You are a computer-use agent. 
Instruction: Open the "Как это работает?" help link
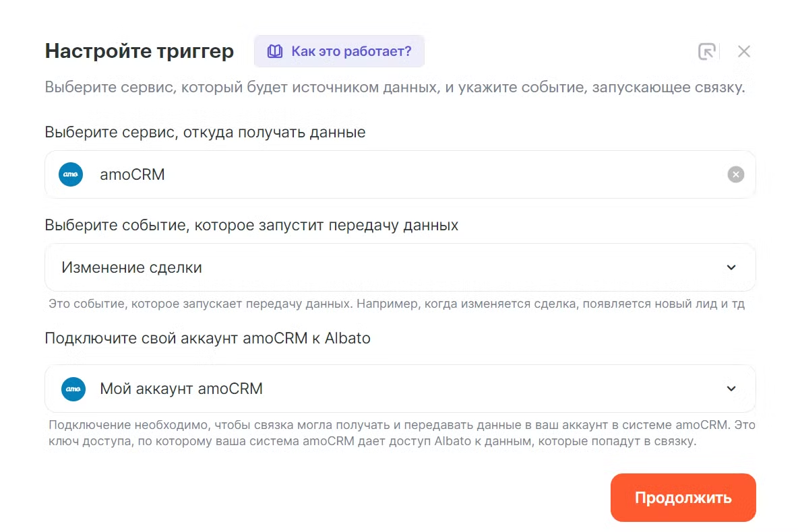(350, 51)
